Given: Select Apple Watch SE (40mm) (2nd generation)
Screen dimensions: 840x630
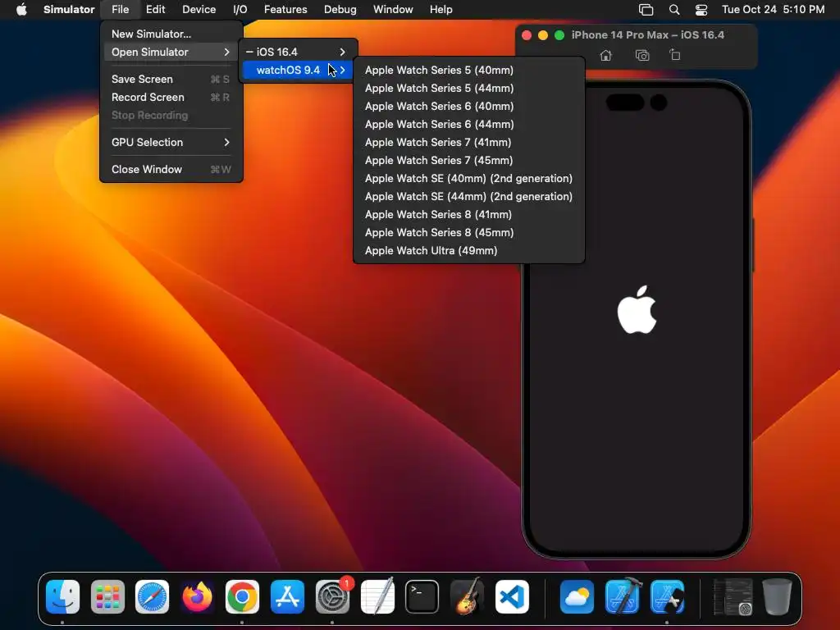Looking at the screenshot, I should [x=468, y=178].
